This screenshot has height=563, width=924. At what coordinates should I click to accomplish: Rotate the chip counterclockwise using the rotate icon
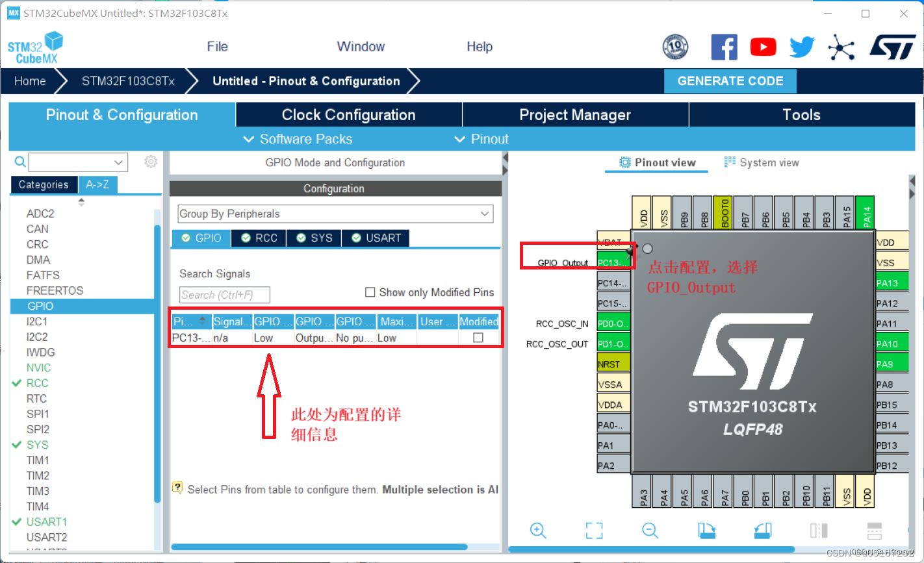point(762,531)
